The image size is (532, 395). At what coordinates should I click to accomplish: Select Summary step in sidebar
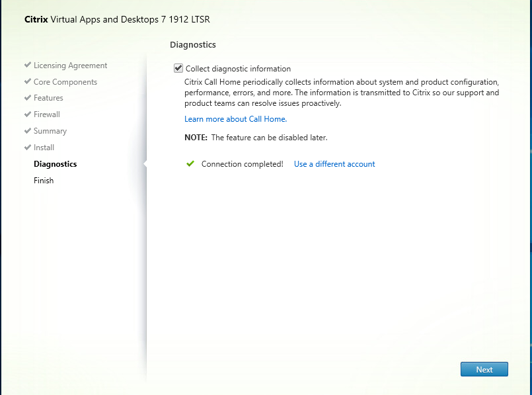[50, 131]
